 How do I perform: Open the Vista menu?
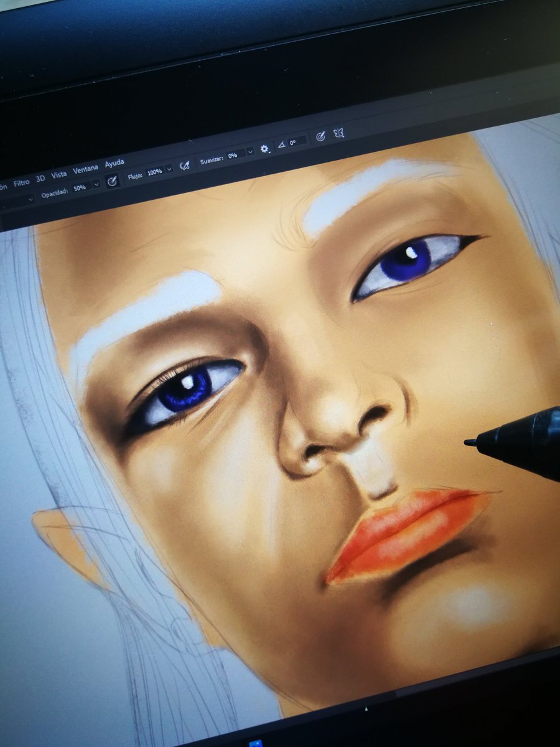(59, 174)
